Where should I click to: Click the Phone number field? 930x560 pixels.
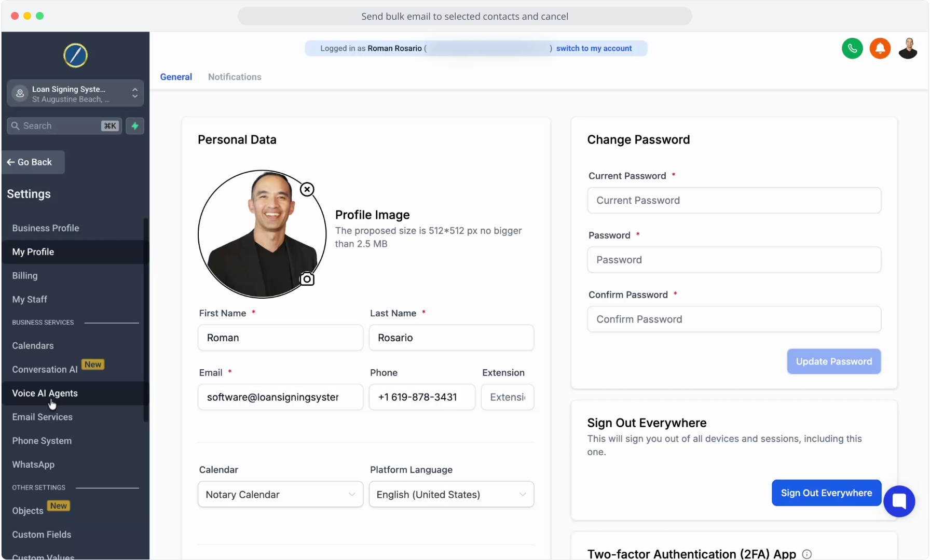click(x=422, y=397)
